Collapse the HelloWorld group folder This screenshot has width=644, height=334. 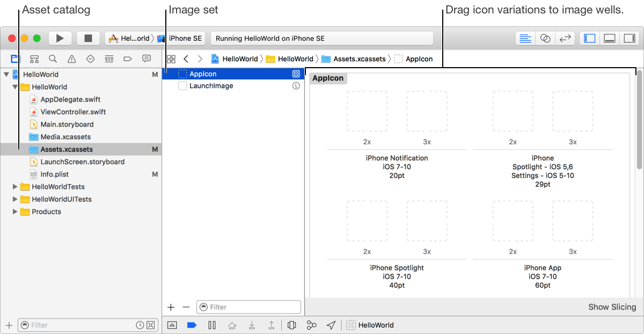coord(15,87)
